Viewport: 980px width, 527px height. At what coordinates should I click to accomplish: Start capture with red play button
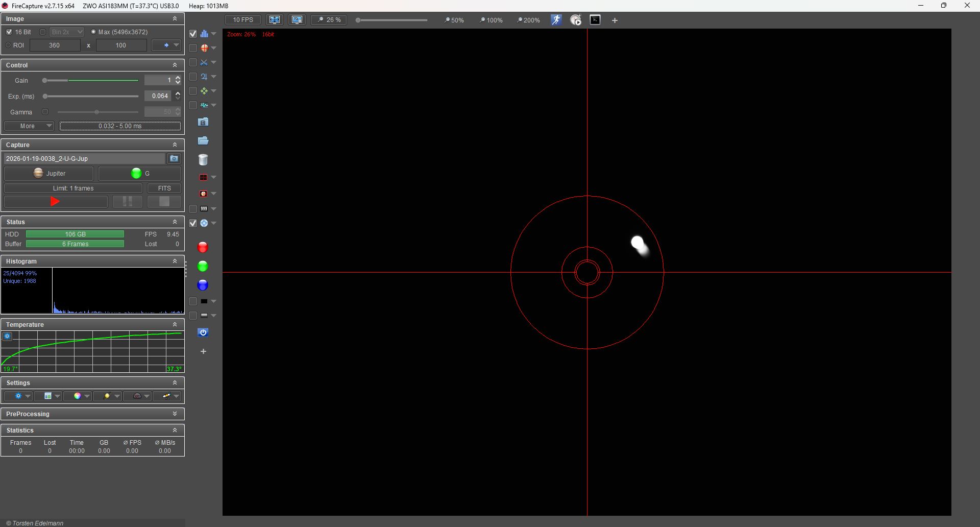(55, 202)
